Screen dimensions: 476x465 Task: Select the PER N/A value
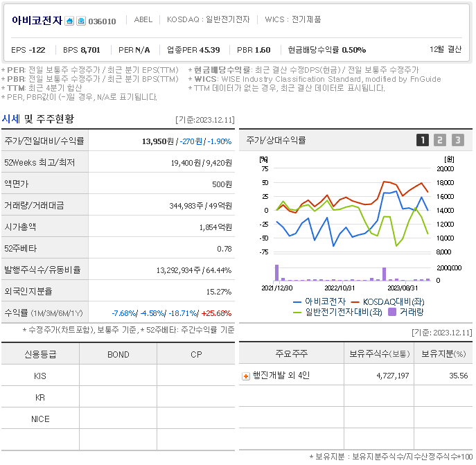click(134, 50)
